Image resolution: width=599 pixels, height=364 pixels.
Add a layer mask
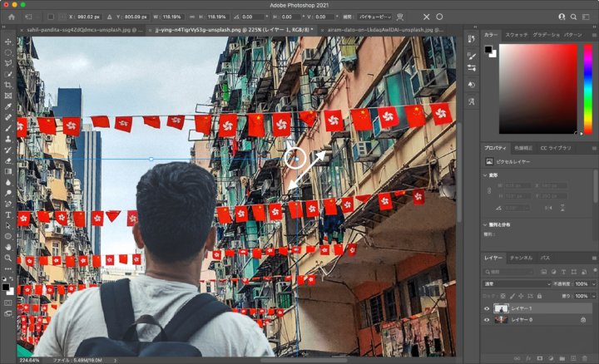[x=540, y=358]
